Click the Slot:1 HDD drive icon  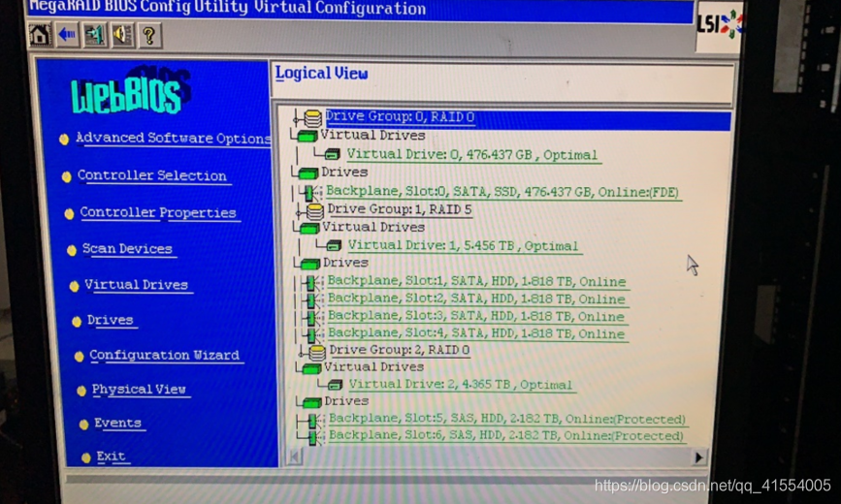coord(312,283)
